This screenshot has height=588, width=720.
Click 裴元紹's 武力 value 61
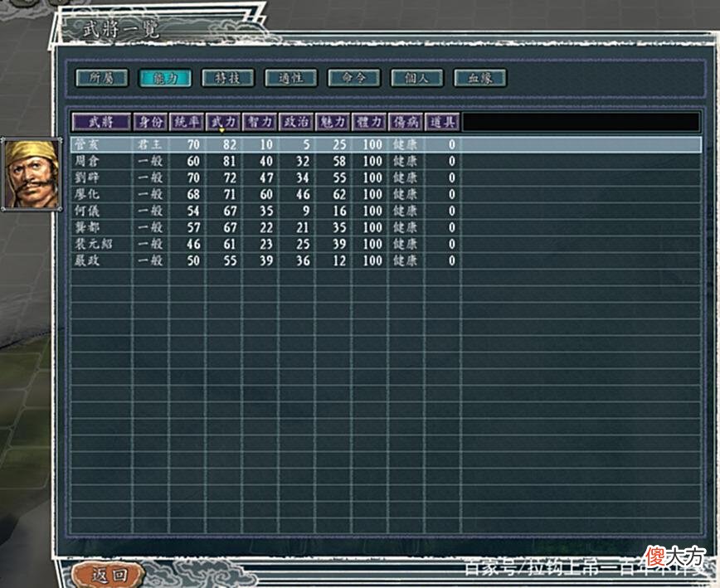(x=230, y=244)
